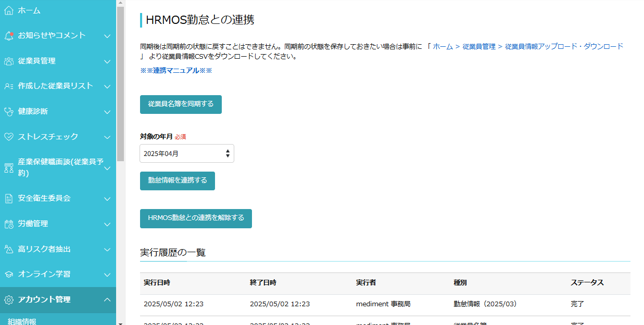The width and height of the screenshot is (644, 325).
Task: Open the お知らせやコメント menu label
Action: [52, 35]
